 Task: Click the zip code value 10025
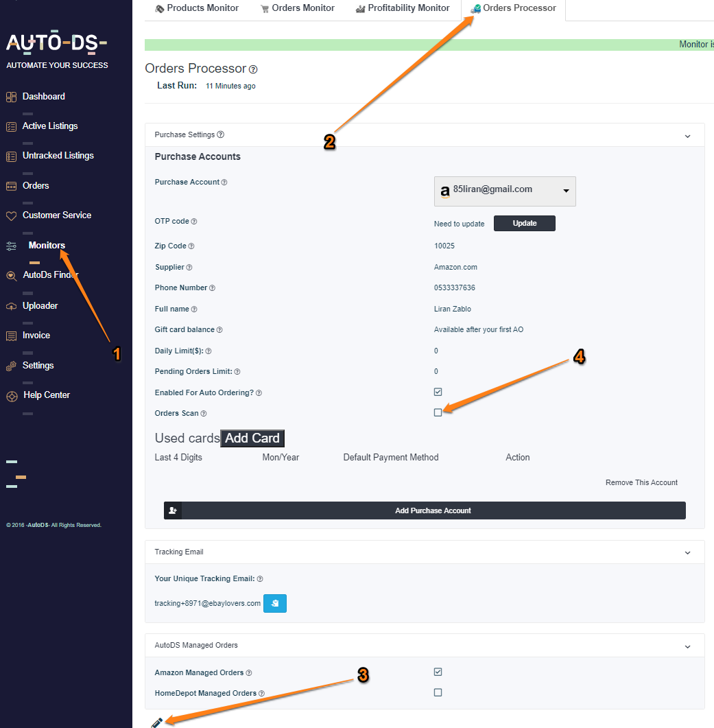pos(444,246)
